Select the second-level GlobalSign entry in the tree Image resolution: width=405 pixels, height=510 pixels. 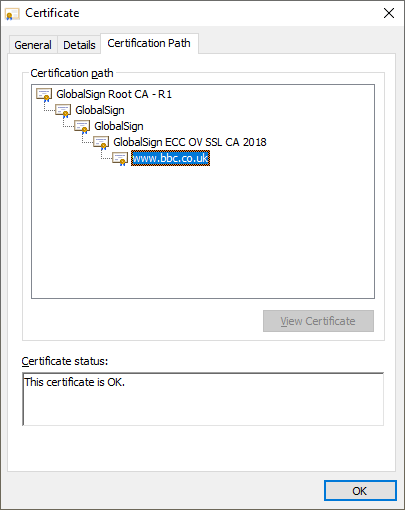[100, 110]
